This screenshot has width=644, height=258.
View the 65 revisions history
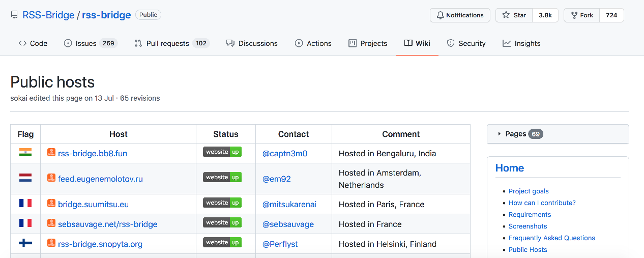[x=140, y=98]
